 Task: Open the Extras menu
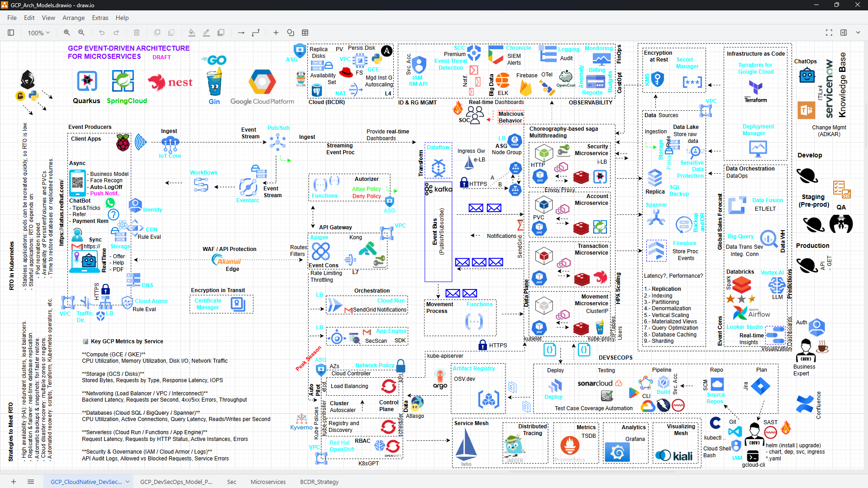point(100,18)
